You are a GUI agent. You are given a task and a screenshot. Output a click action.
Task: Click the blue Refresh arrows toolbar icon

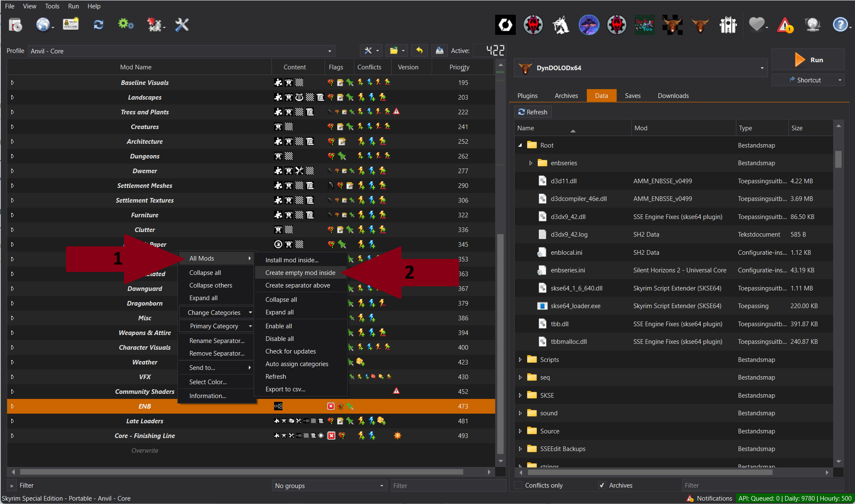point(98,25)
